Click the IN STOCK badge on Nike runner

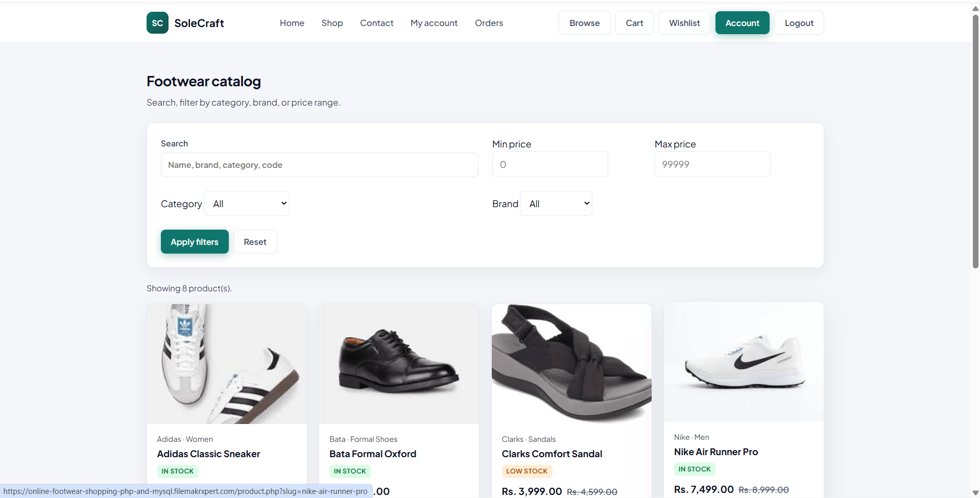pos(695,469)
